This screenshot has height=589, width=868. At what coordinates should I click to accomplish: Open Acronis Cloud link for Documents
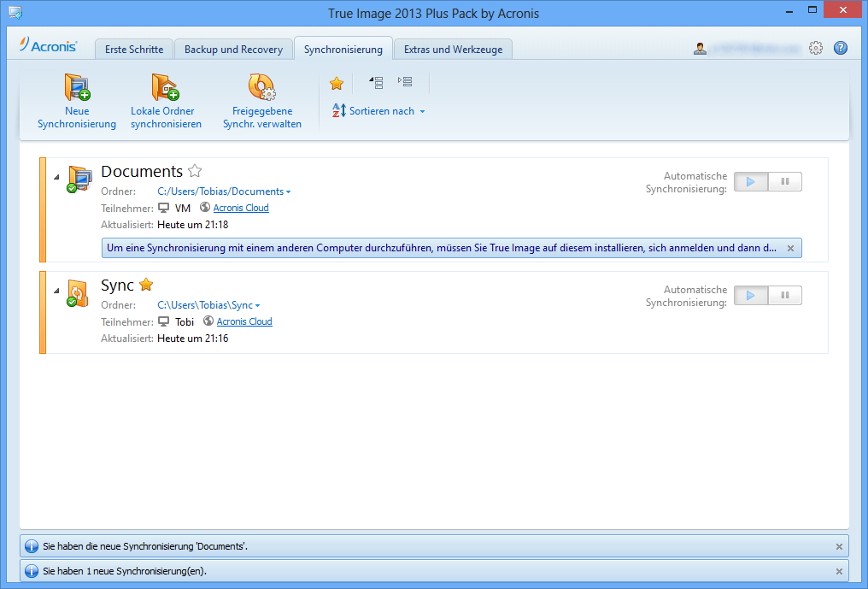[241, 208]
